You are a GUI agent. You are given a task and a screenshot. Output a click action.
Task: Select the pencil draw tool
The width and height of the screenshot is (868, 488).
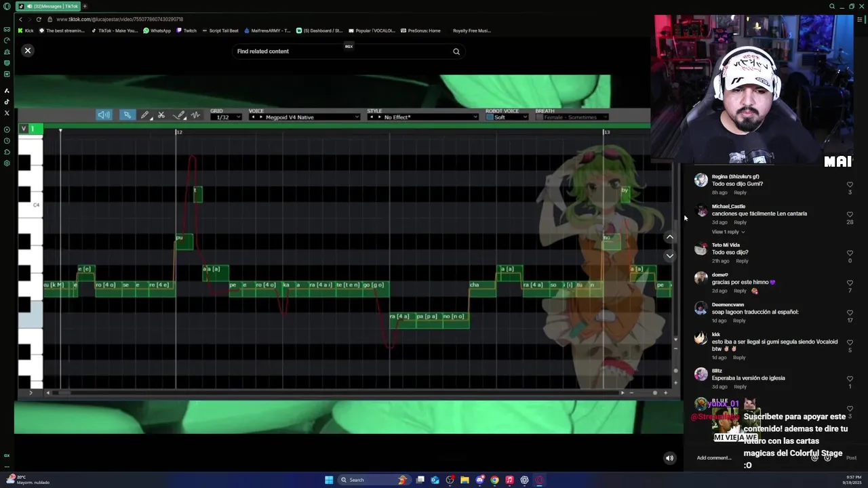(x=144, y=115)
